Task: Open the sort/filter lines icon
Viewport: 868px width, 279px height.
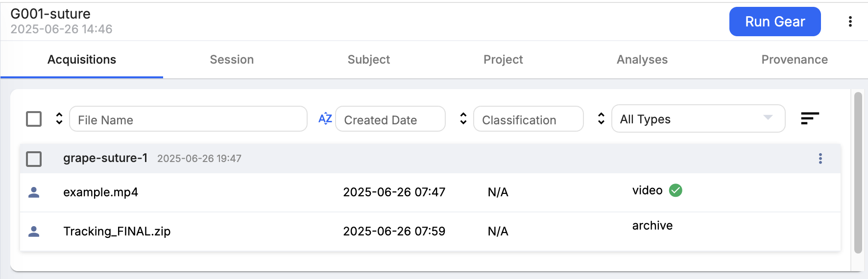Action: 810,118
